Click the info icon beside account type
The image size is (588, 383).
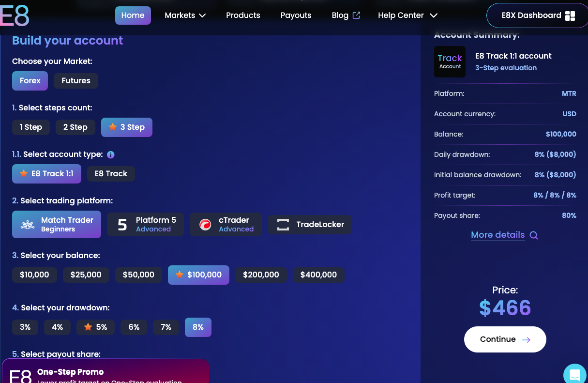(x=110, y=155)
